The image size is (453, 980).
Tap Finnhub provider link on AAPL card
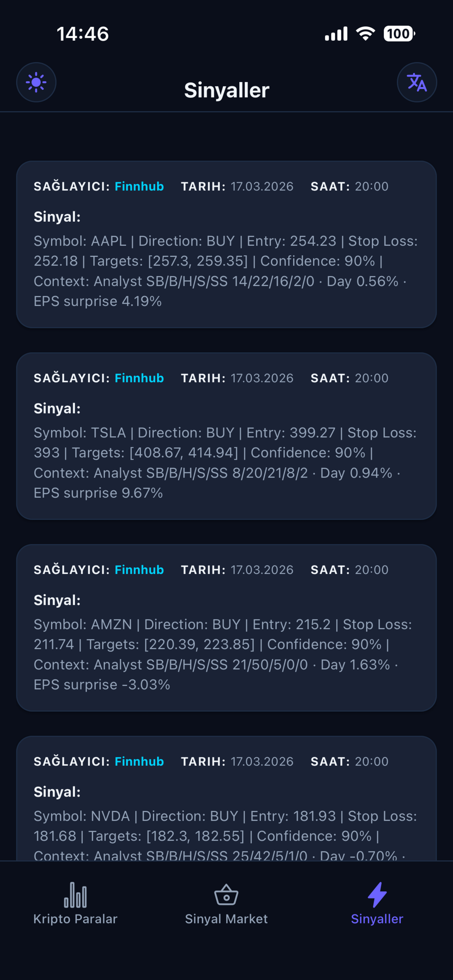pyautogui.click(x=139, y=186)
